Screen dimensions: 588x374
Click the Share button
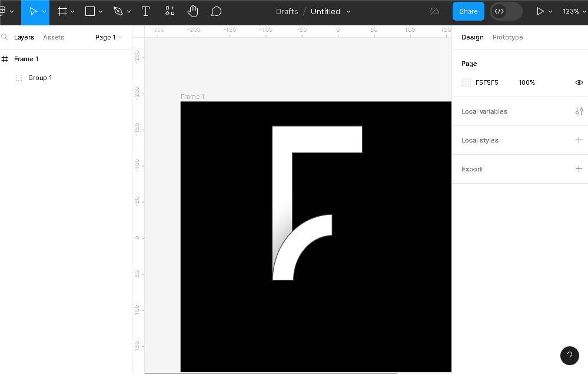[x=468, y=11]
